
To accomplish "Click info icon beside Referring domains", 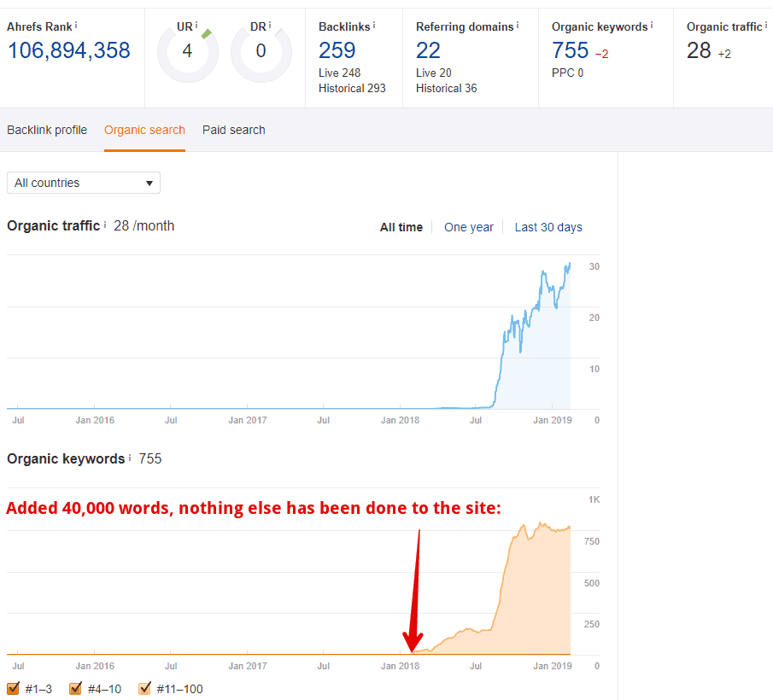I will tap(518, 26).
